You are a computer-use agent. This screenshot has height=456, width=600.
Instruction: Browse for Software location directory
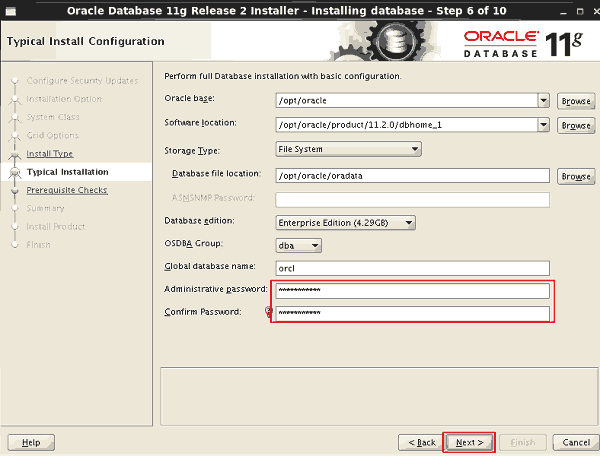point(576,125)
